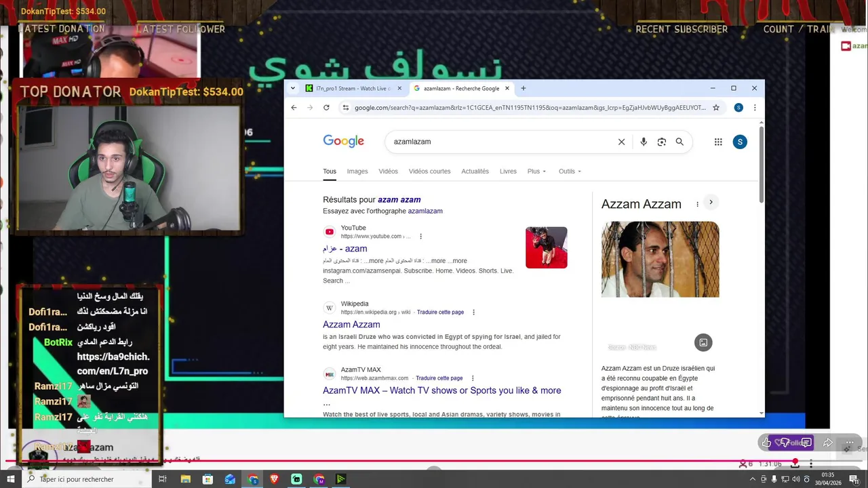This screenshot has width=868, height=488.
Task: Open more options for Azzam Azzam panel
Action: click(697, 204)
